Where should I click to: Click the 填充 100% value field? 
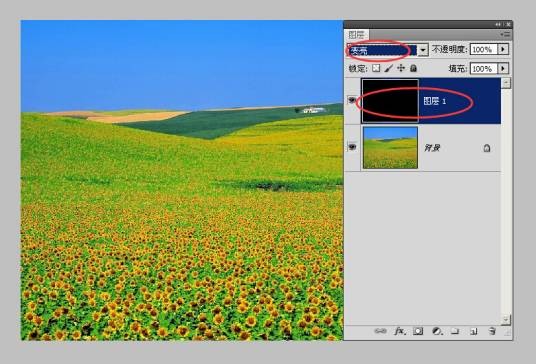(484, 68)
